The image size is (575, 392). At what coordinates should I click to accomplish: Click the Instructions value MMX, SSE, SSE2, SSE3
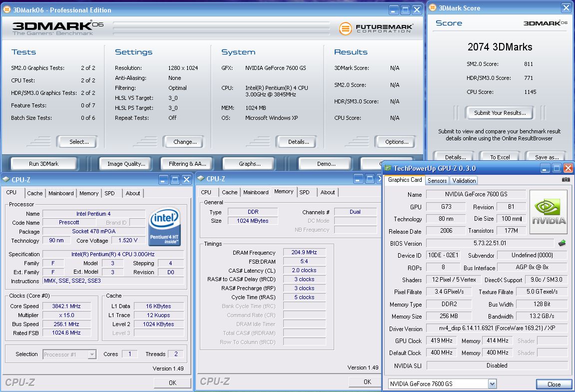(113, 281)
